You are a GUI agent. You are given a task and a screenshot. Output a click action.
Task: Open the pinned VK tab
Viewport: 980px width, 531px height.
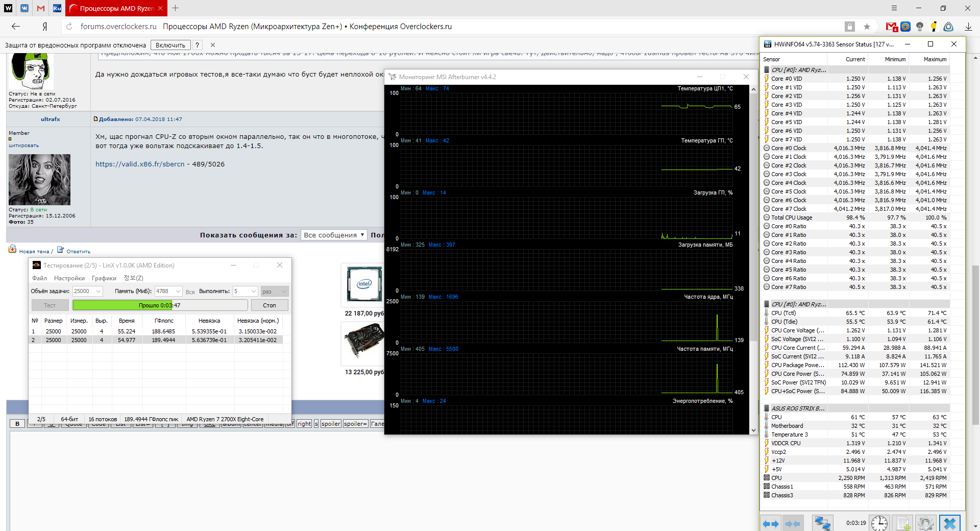(x=24, y=8)
